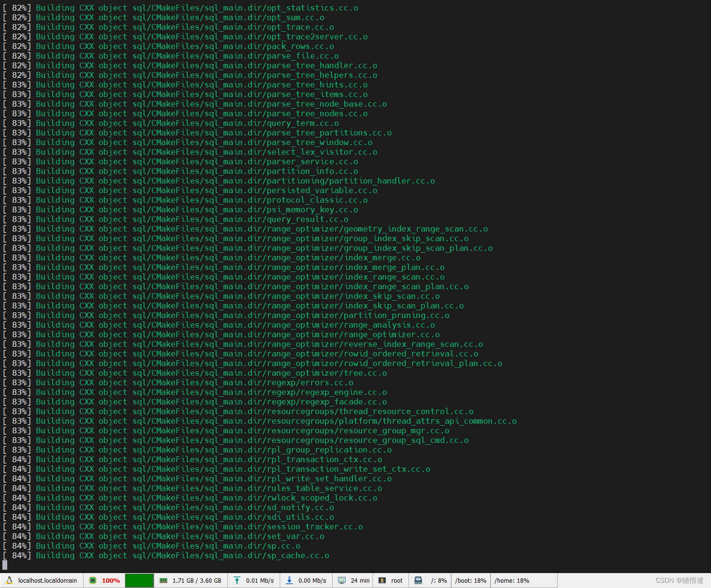Click the CPU chip icon

(x=93, y=580)
